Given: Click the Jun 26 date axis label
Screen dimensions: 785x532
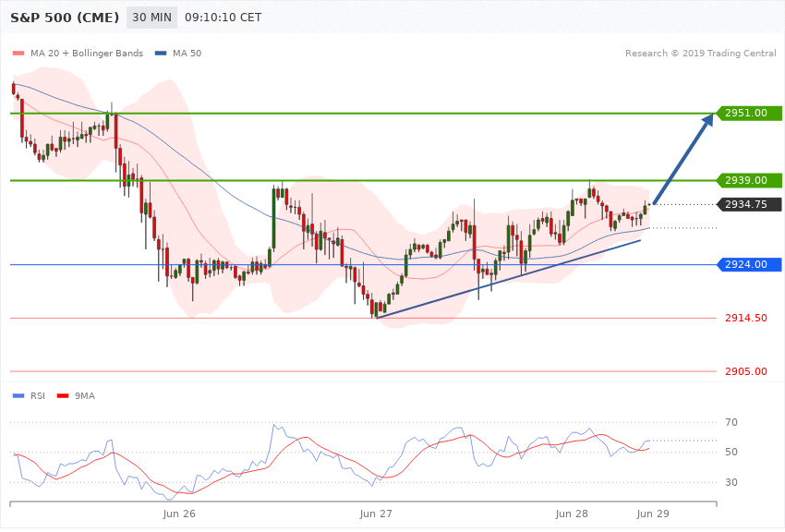Looking at the screenshot, I should coord(179,514).
